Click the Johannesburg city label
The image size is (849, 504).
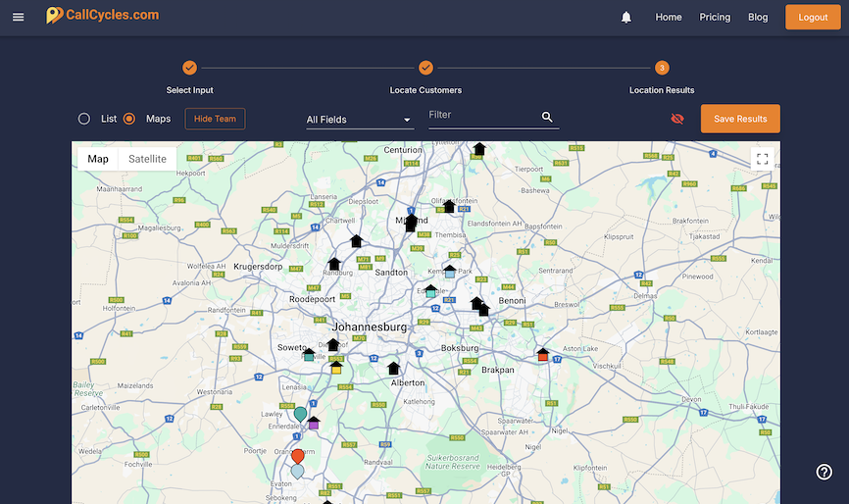pyautogui.click(x=370, y=327)
